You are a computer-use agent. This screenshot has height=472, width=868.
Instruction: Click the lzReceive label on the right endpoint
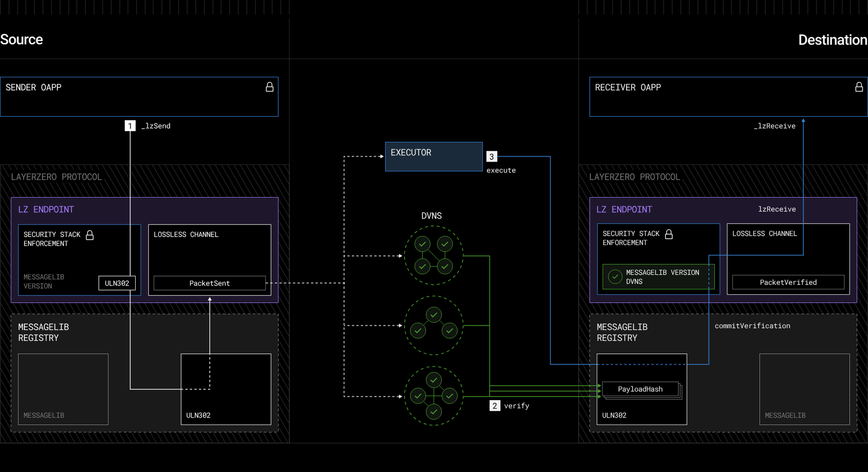[777, 209]
